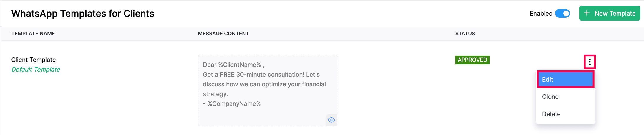The image size is (644, 135).
Task: Click the FREE 30-minute consultation text line
Action: click(261, 75)
